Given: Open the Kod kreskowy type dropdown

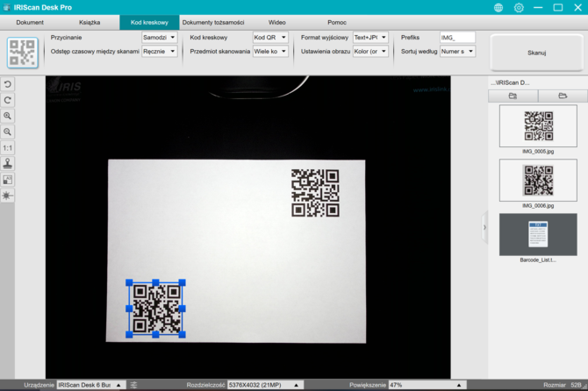Looking at the screenshot, I should click(x=270, y=38).
